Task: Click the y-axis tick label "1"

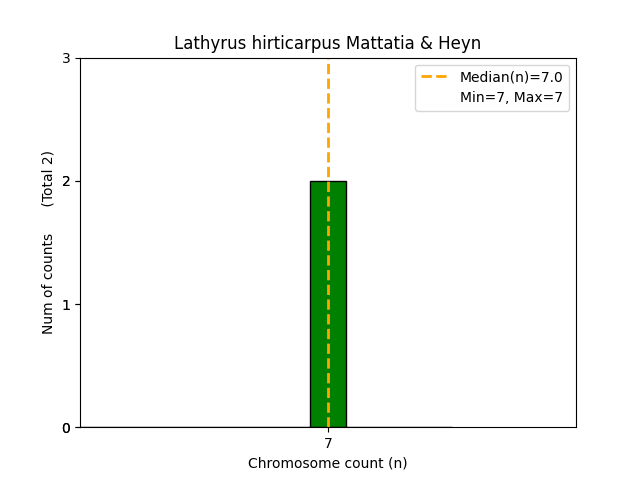Action: pos(66,305)
